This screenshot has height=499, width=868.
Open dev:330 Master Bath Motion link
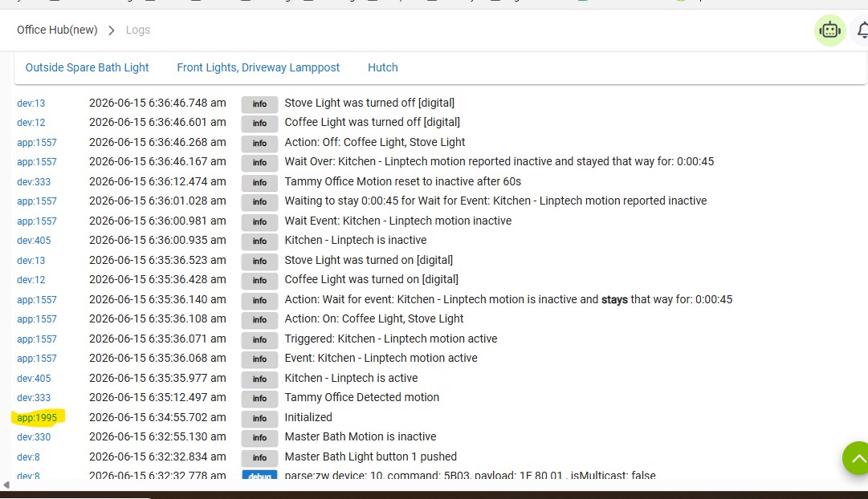33,437
